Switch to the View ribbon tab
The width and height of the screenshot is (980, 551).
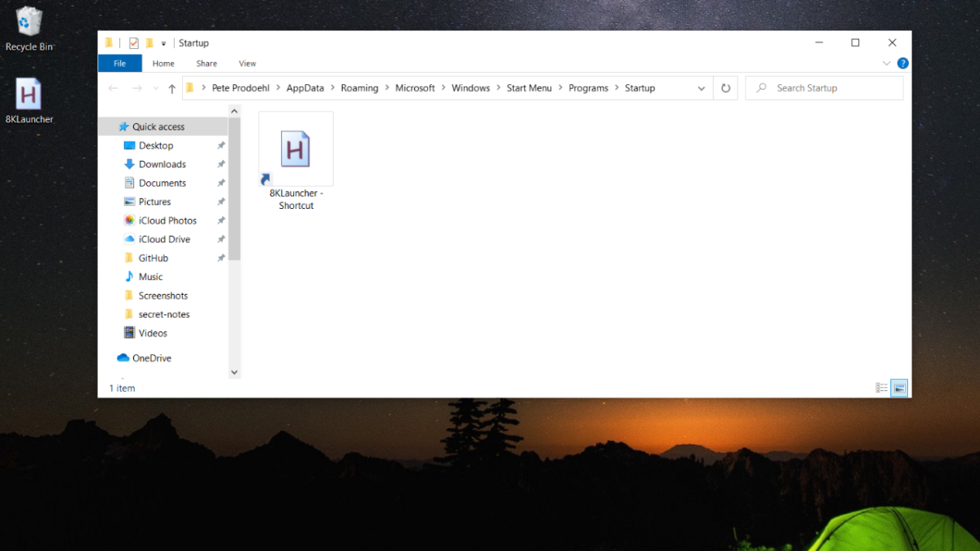coord(247,64)
